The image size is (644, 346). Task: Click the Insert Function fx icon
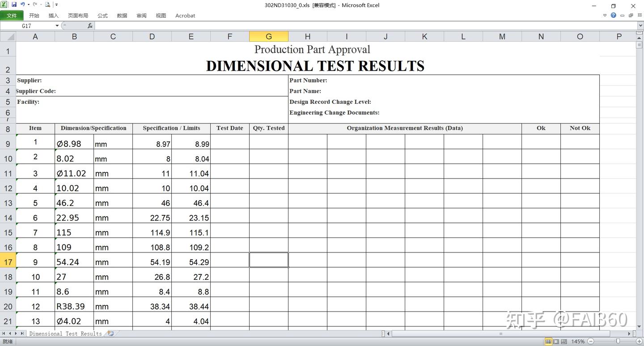(x=90, y=26)
